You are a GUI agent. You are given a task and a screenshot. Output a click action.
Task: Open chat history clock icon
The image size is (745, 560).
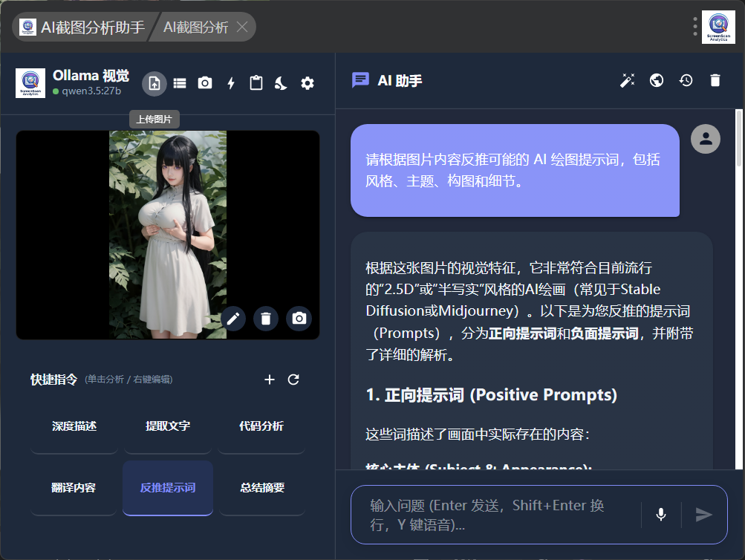click(x=686, y=80)
